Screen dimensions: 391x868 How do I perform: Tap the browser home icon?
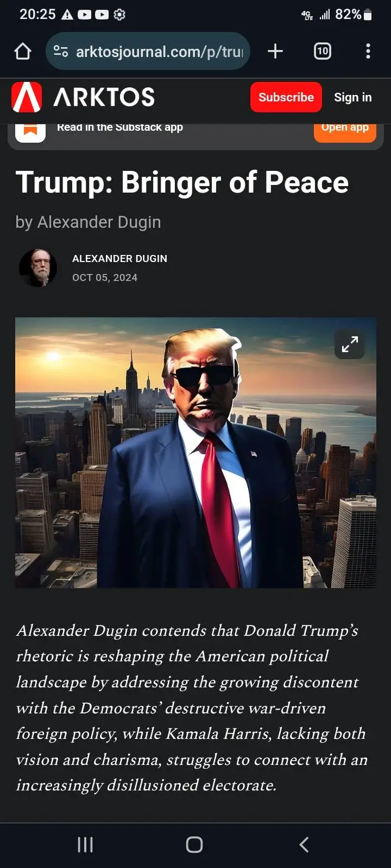(x=23, y=52)
